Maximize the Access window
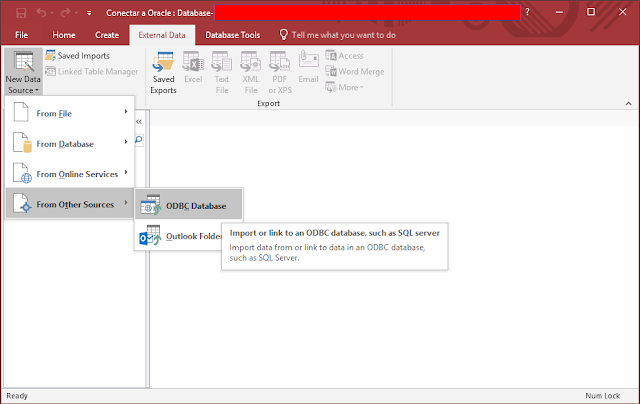 coord(591,12)
